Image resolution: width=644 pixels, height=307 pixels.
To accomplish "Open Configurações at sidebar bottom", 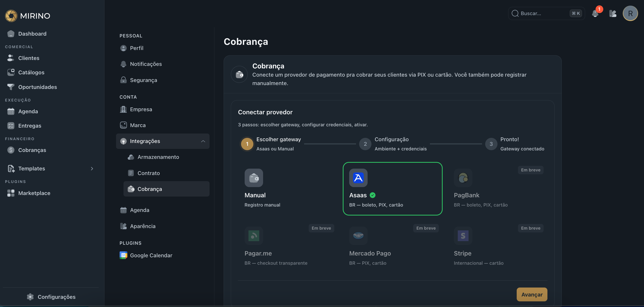I will coord(51,297).
